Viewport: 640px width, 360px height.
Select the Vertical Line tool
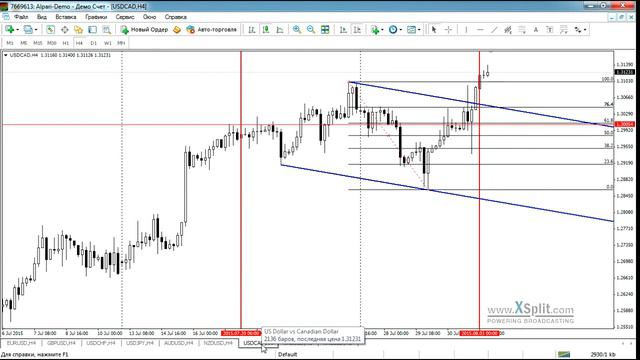[x=466, y=29]
